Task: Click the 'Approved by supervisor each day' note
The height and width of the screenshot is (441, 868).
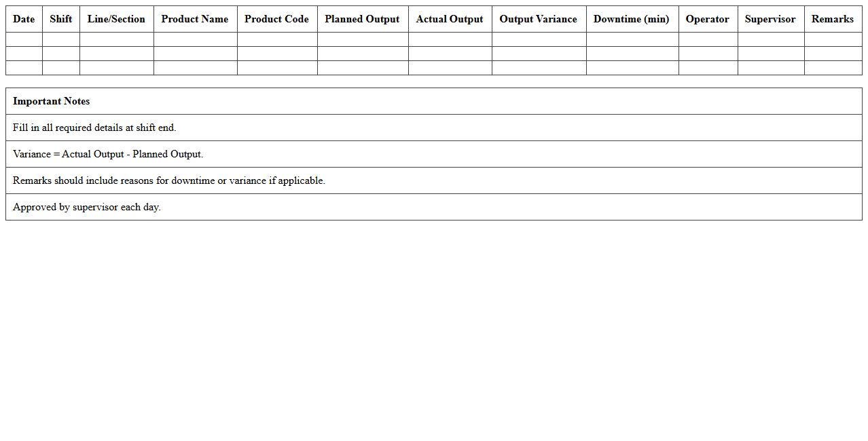Action: [87, 207]
